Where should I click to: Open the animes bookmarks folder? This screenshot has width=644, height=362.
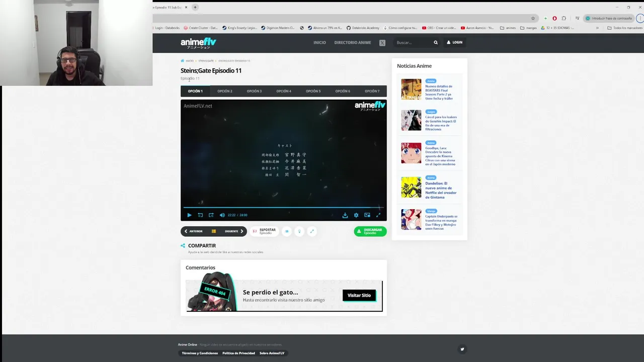point(508,28)
